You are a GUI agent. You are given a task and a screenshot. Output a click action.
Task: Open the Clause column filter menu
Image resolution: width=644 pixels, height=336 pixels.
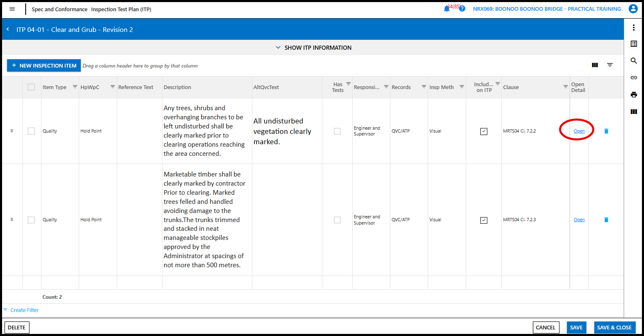click(565, 87)
